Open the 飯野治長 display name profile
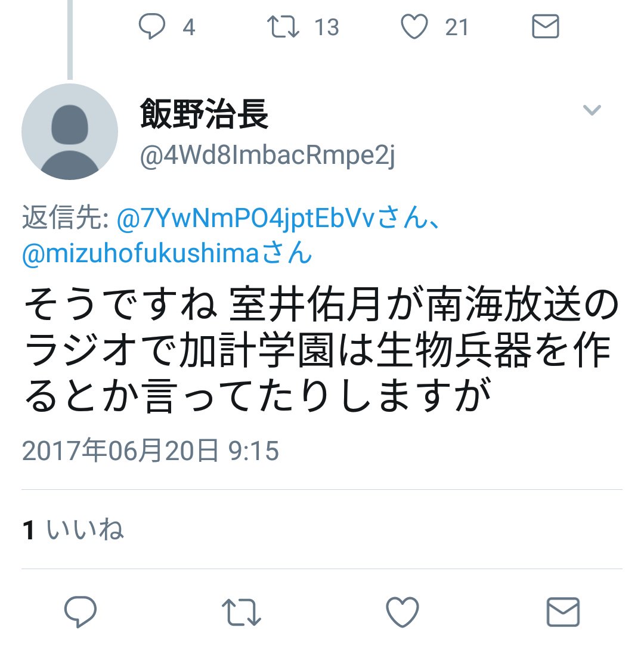The width and height of the screenshot is (644, 649). (204, 114)
